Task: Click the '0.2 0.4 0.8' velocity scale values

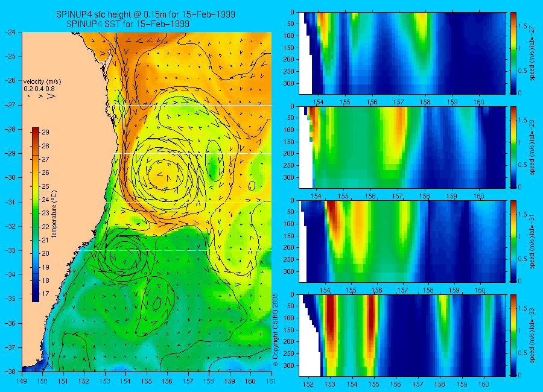Action: coord(39,89)
